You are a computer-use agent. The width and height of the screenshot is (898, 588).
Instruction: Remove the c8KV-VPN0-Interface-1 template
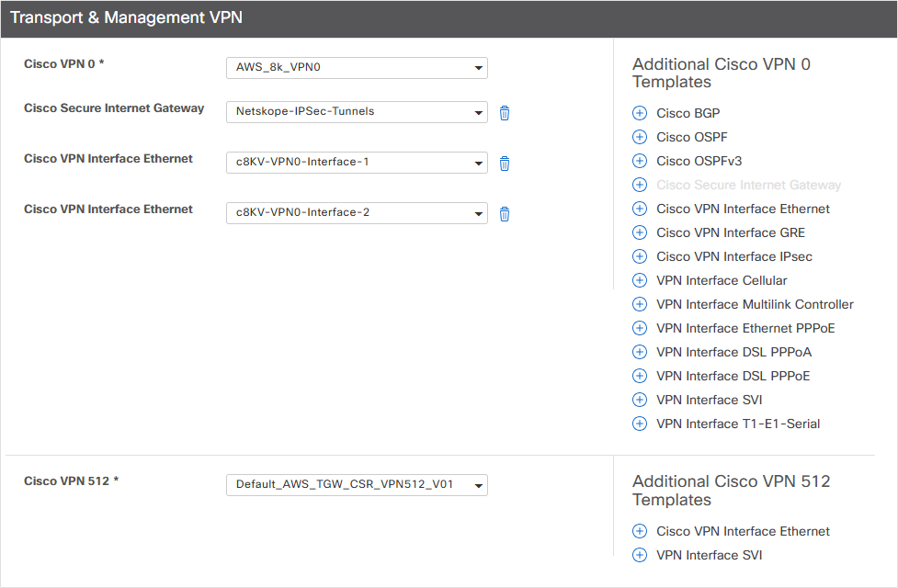pos(504,163)
